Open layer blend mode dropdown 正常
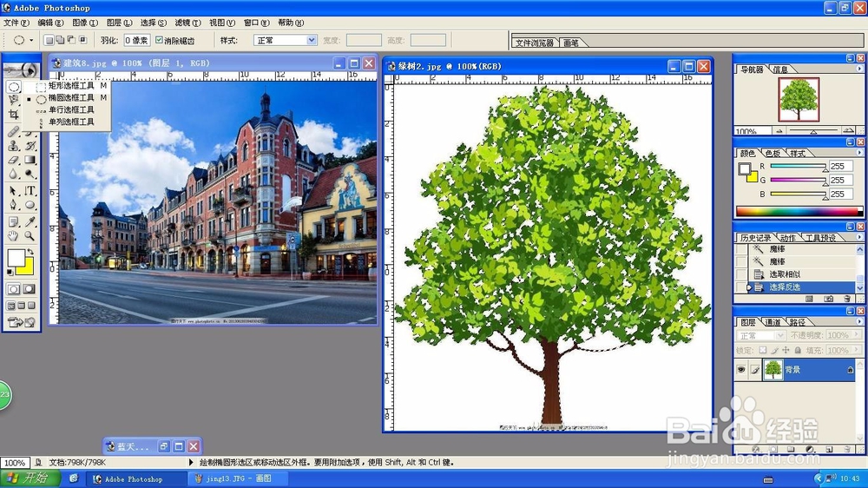This screenshot has height=488, width=868. (x=761, y=336)
